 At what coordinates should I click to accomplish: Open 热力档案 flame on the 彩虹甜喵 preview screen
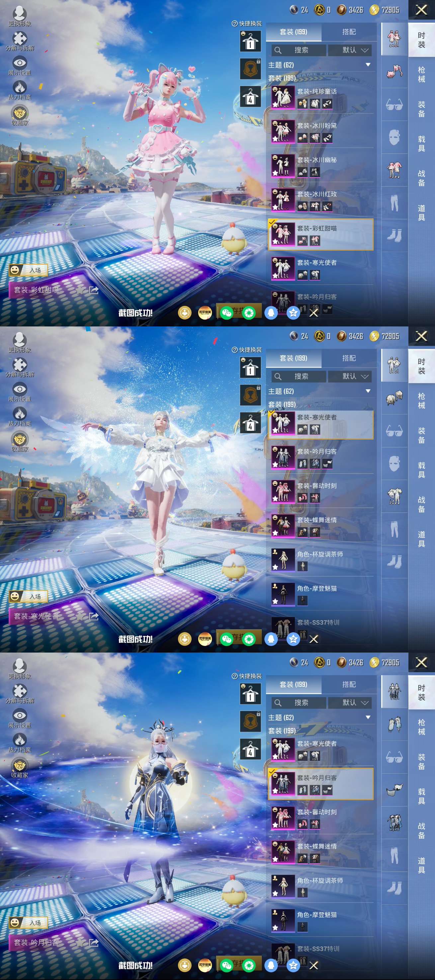pos(20,90)
